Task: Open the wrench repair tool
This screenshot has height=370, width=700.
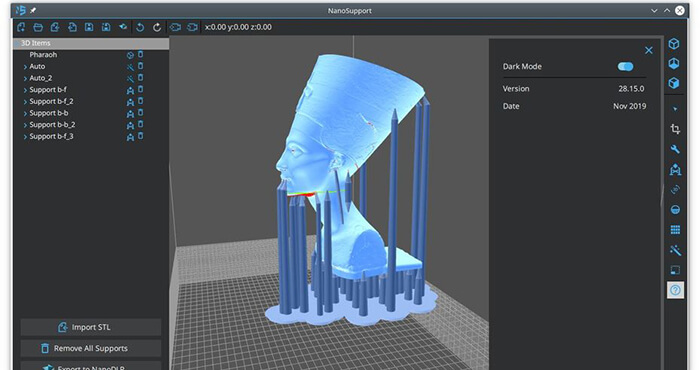Action: tap(675, 149)
